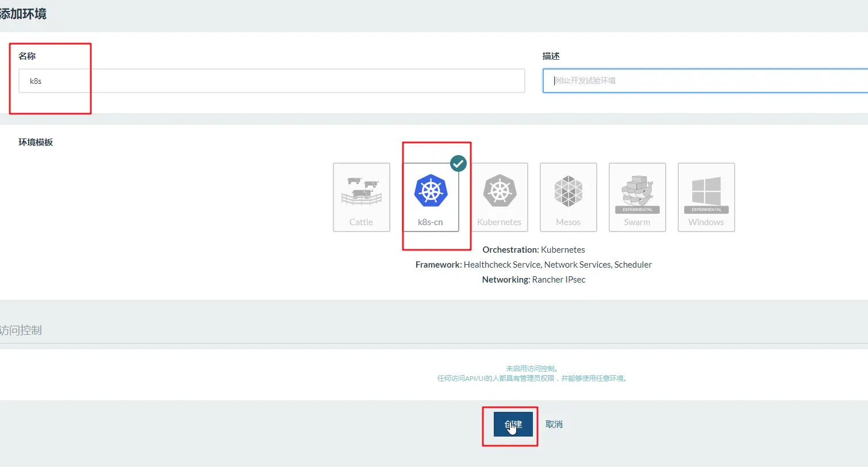Click the 任何访问API/UI warning sentence
Screen dimensions: 868x467
pos(532,379)
